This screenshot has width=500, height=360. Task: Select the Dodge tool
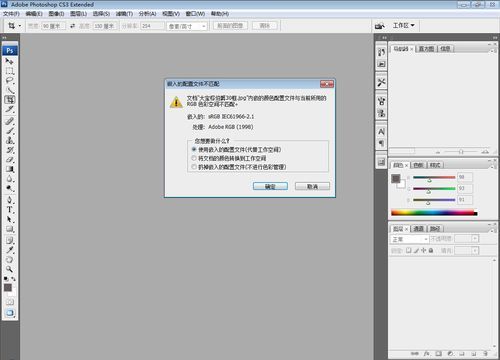click(9, 189)
